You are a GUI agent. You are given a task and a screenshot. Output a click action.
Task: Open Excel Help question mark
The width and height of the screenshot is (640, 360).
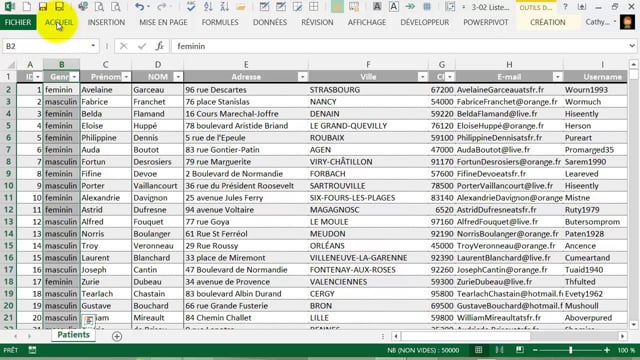pos(565,7)
